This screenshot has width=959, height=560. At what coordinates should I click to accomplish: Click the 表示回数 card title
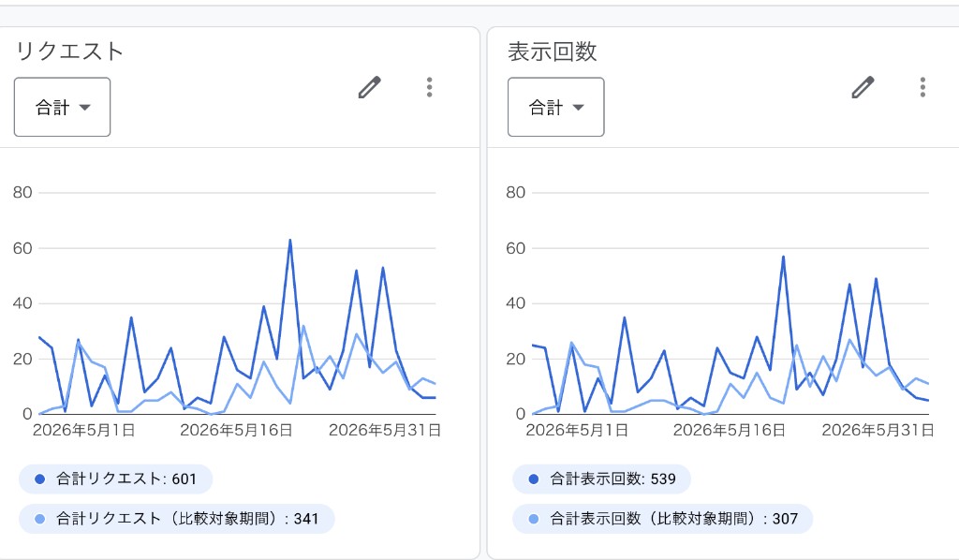(553, 52)
